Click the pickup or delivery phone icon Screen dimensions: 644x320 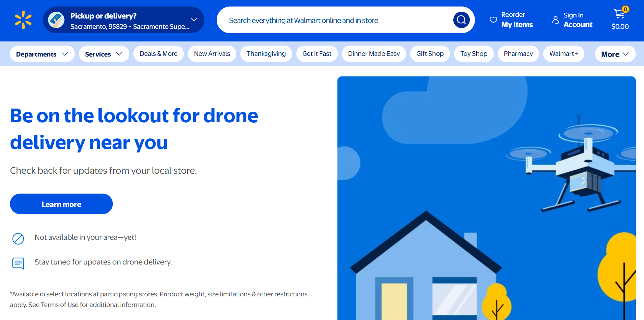56,20
